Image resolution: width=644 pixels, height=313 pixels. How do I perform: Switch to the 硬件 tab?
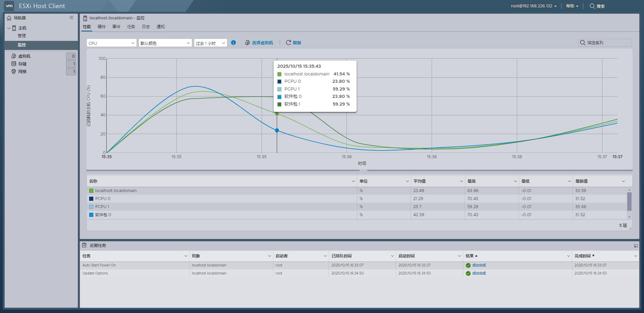pyautogui.click(x=102, y=26)
